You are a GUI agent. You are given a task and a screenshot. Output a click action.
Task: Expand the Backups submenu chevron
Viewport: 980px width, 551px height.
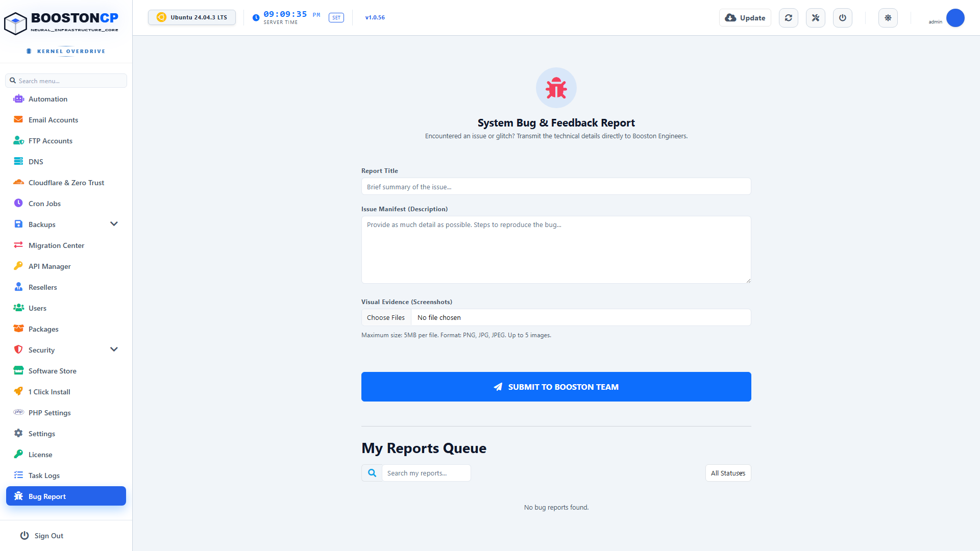tap(114, 224)
